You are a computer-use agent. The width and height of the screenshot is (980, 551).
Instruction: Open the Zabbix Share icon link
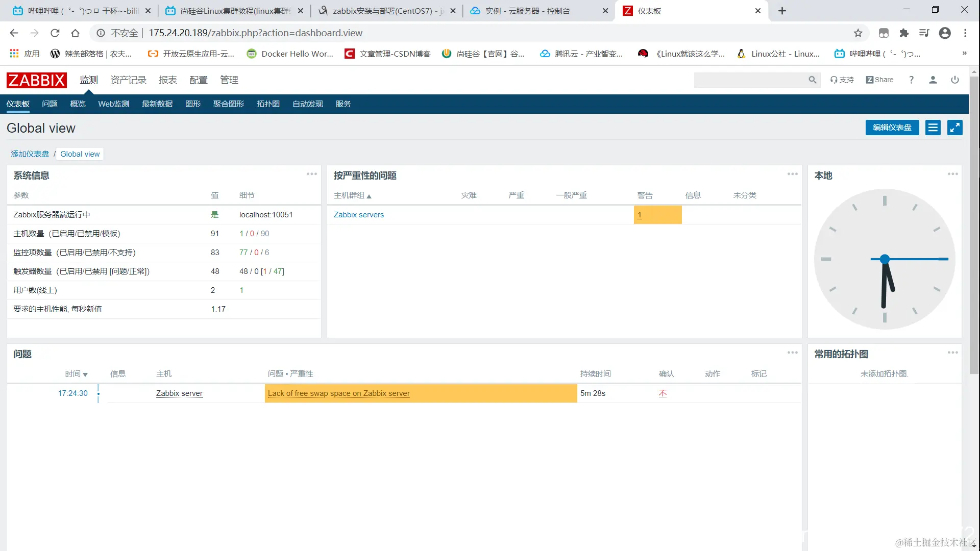(x=879, y=80)
